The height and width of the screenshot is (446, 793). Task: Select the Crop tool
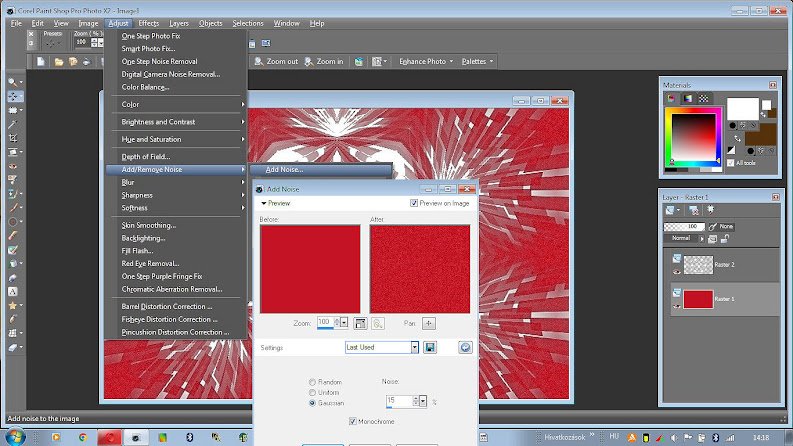[x=13, y=138]
